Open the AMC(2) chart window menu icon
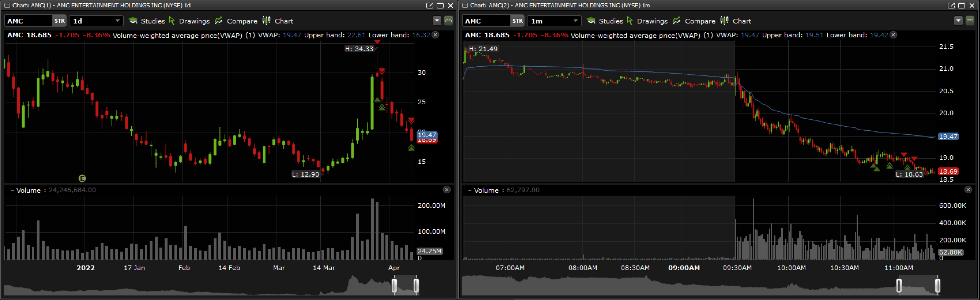980x300 pixels. pos(465,5)
